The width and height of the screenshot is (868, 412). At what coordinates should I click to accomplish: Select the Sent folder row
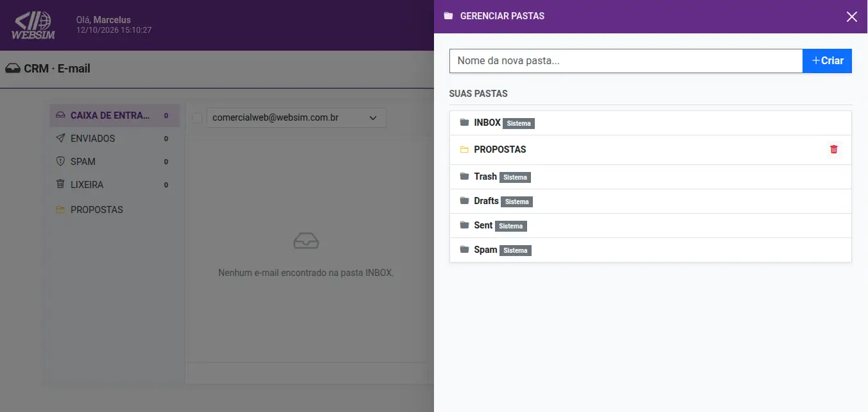click(650, 226)
